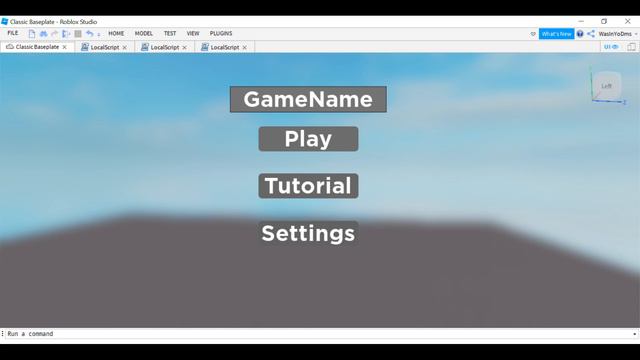The width and height of the screenshot is (640, 360).
Task: Click the Play menu button
Action: pyautogui.click(x=308, y=139)
